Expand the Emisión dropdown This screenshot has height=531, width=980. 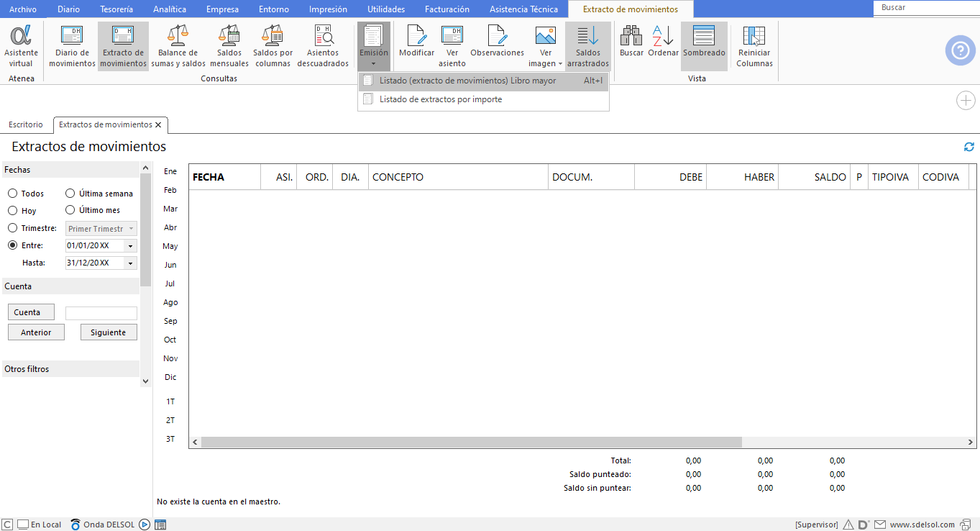[x=374, y=47]
